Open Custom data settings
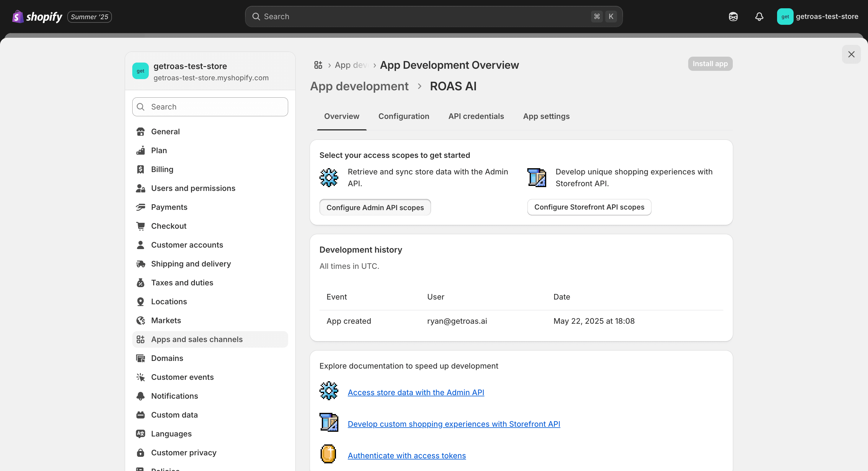The height and width of the screenshot is (471, 868). tap(210, 415)
